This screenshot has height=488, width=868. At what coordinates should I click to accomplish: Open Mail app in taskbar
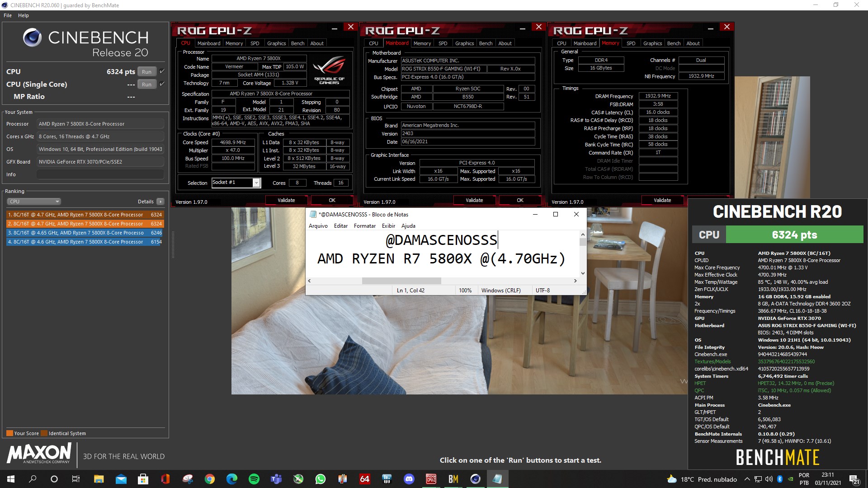[x=121, y=479]
